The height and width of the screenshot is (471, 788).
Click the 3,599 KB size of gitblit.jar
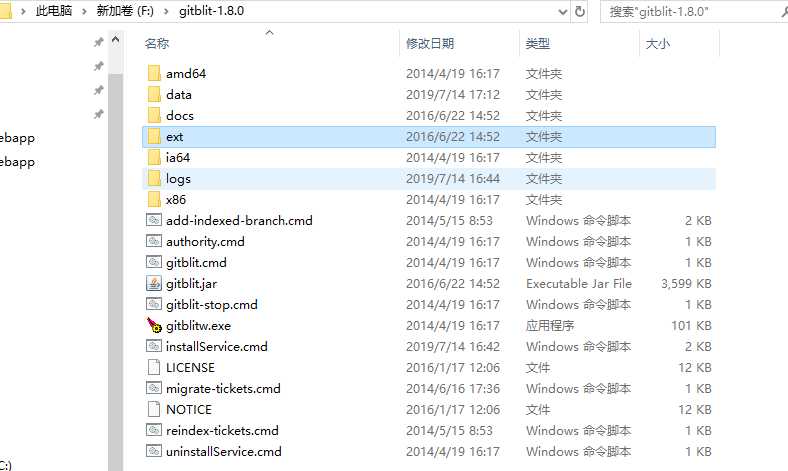686,284
